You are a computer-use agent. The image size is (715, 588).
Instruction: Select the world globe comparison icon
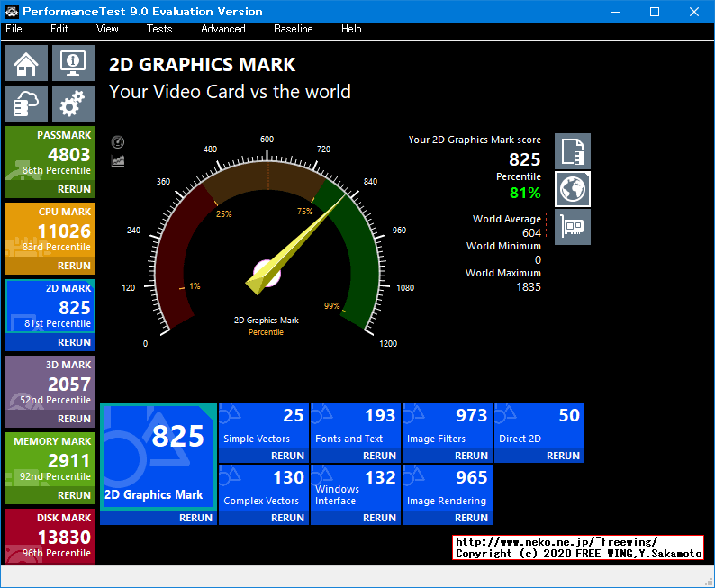(x=573, y=189)
